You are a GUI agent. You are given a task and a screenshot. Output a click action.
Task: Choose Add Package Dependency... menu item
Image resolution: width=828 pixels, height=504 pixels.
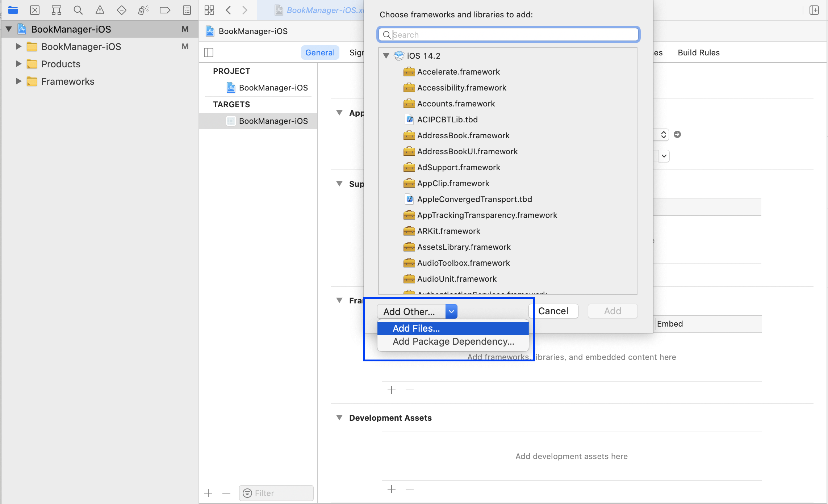[453, 341]
